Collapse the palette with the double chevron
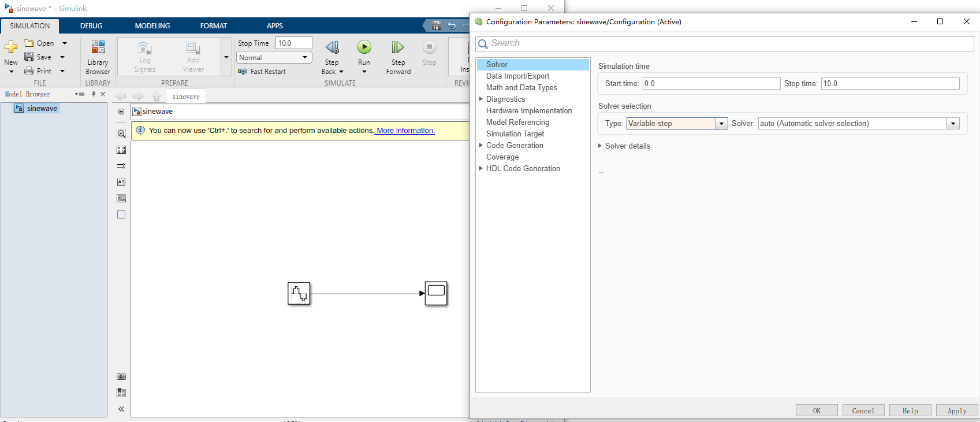The width and height of the screenshot is (980, 422). pos(121,409)
